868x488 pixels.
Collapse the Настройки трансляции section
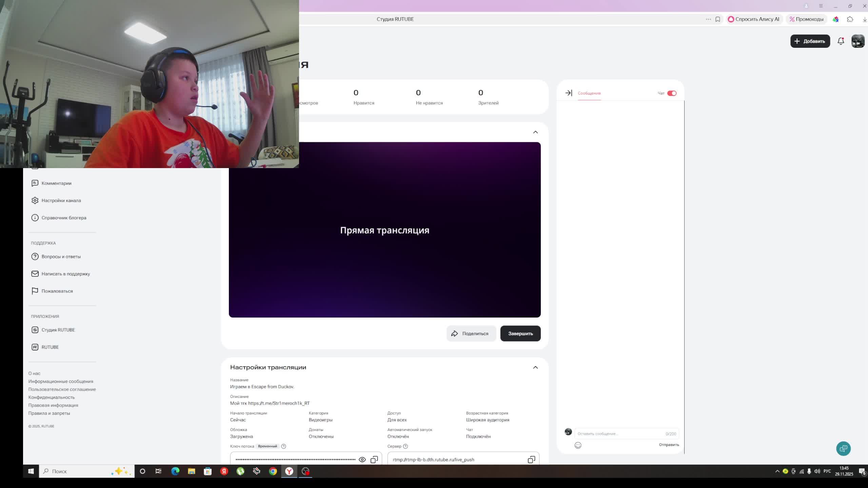click(535, 367)
